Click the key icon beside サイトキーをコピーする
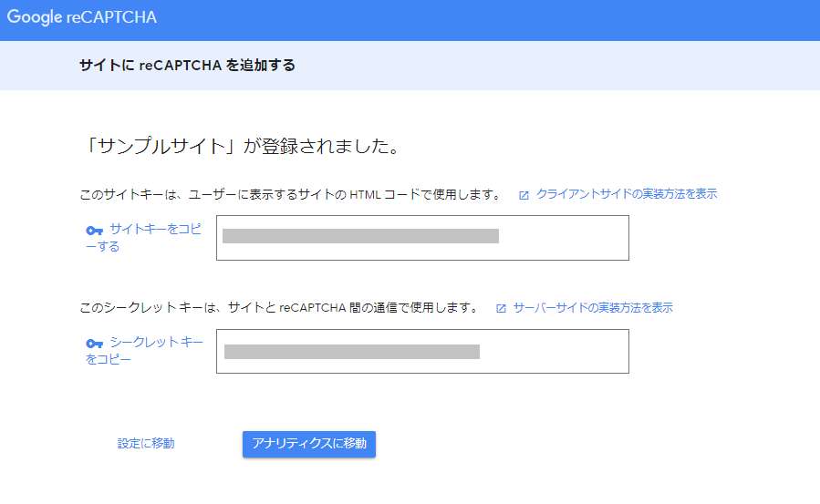The image size is (820, 504). click(x=94, y=231)
